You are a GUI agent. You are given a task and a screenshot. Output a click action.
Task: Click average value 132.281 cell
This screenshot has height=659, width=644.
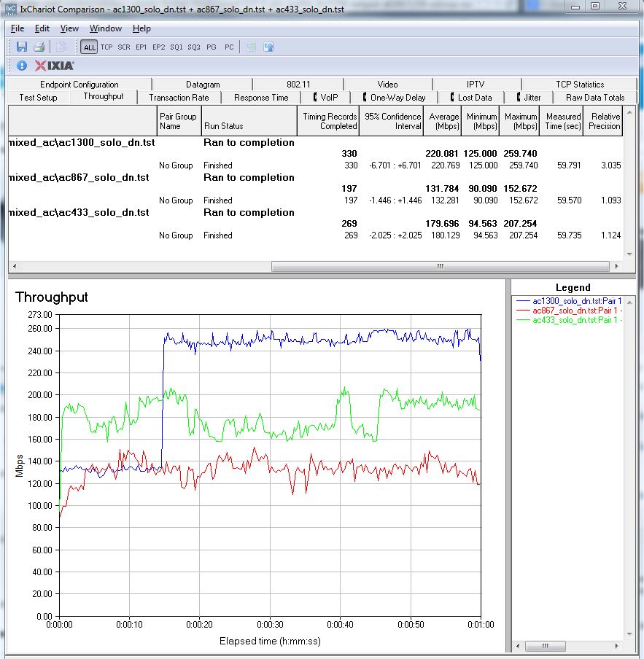(x=445, y=200)
